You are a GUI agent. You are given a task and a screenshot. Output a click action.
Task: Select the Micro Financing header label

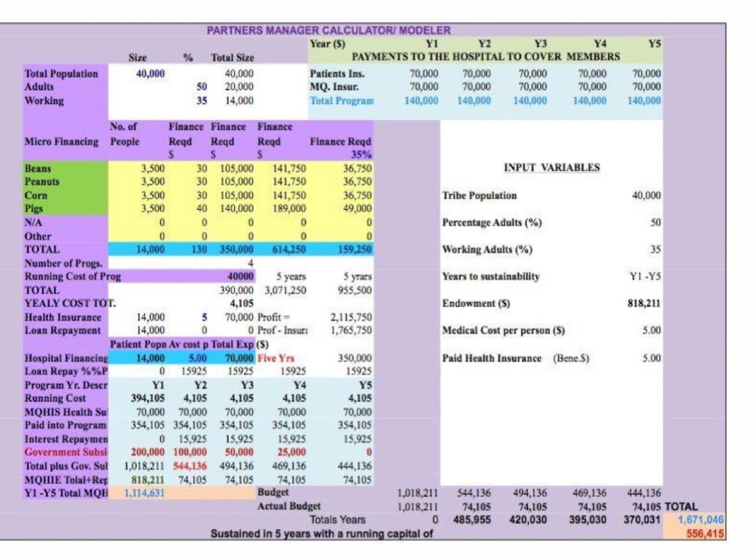tap(62, 141)
